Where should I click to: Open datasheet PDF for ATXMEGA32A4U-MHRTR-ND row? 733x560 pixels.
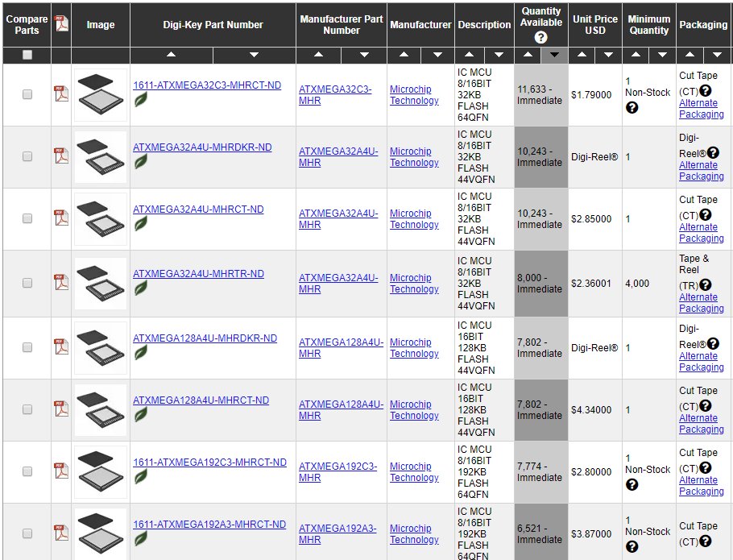(61, 282)
